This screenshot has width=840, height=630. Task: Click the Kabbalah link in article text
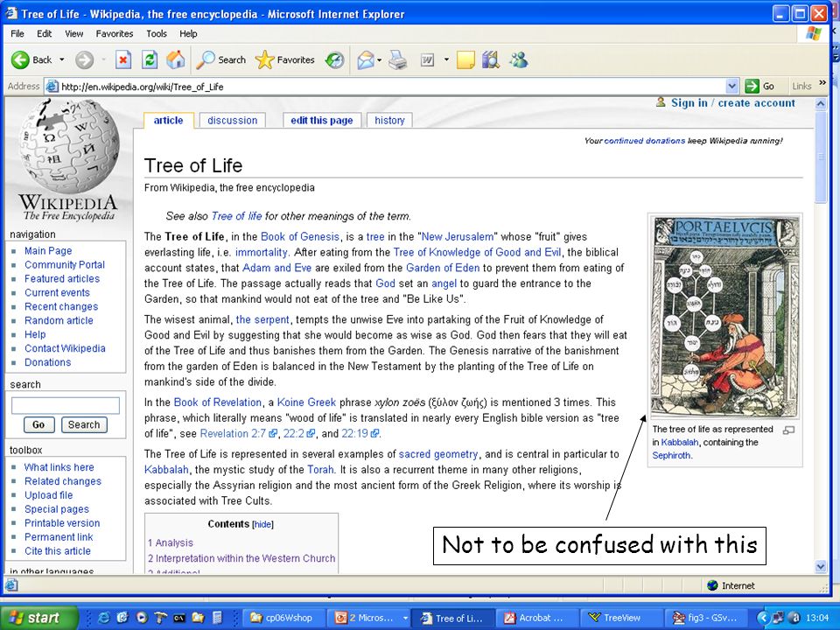click(166, 470)
